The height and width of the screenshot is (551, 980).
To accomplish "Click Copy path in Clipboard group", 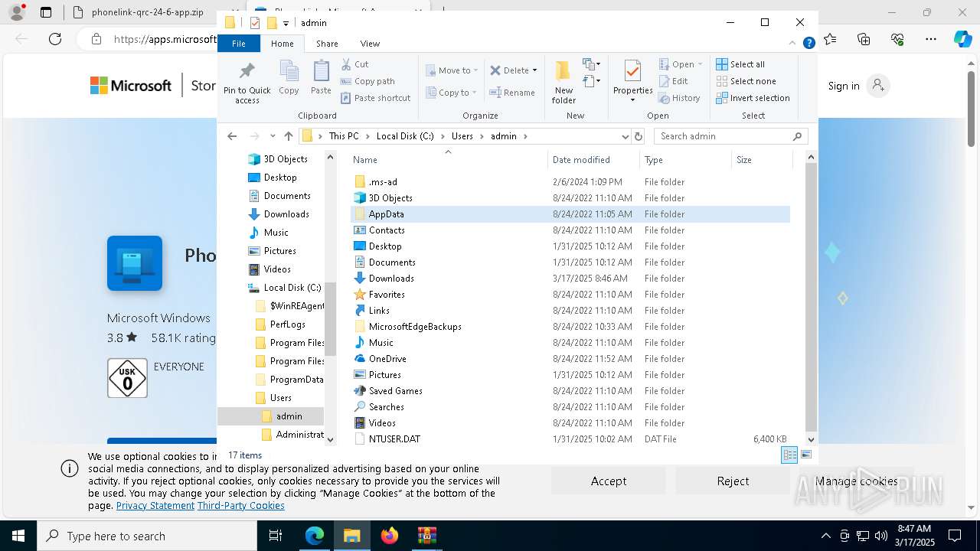I will click(367, 81).
